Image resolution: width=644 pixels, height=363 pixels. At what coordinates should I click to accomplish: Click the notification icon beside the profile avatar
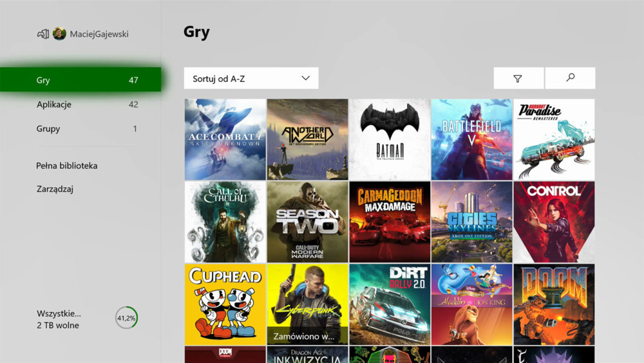pos(43,34)
